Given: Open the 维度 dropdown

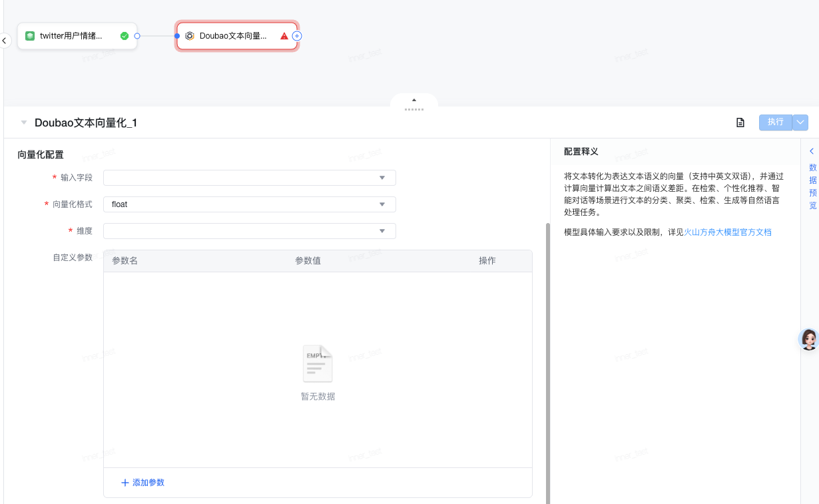Looking at the screenshot, I should click(250, 231).
